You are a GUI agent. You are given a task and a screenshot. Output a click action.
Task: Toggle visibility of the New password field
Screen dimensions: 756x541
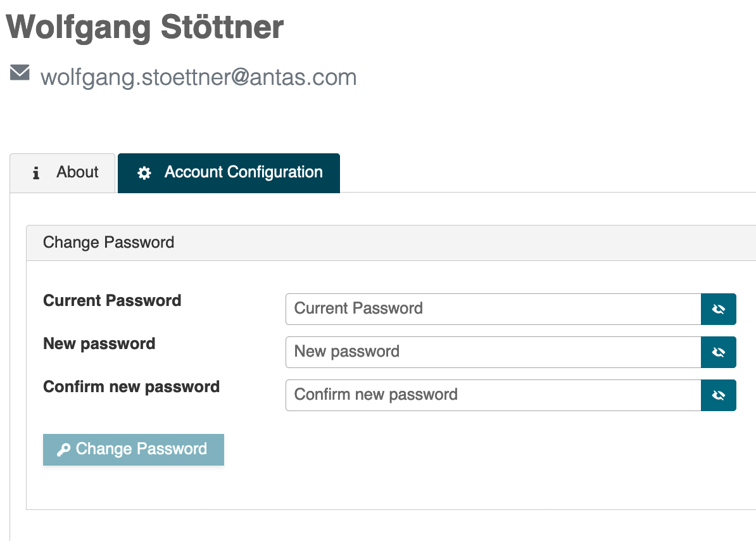coord(718,352)
